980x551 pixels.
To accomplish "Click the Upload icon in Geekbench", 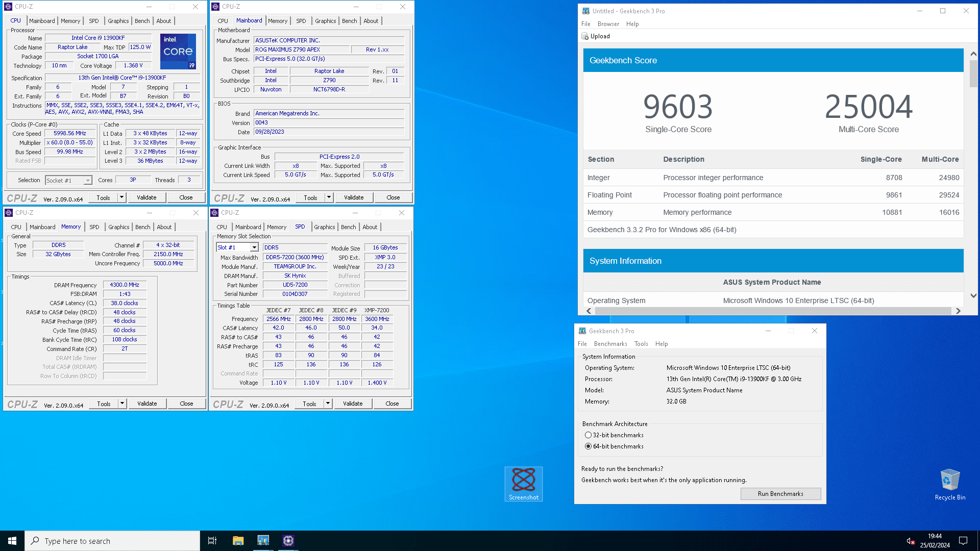I will [585, 36].
